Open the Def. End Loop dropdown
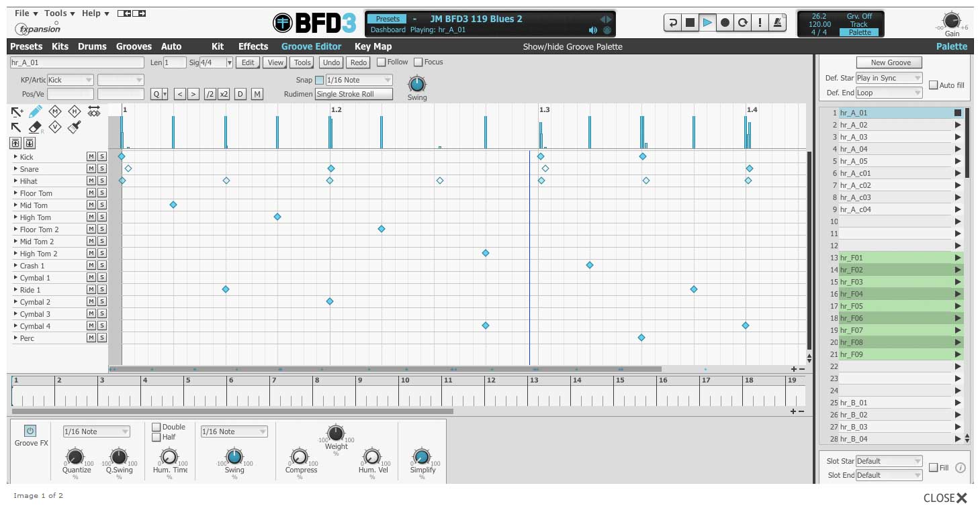Image resolution: width=980 pixels, height=510 pixels. 889,93
